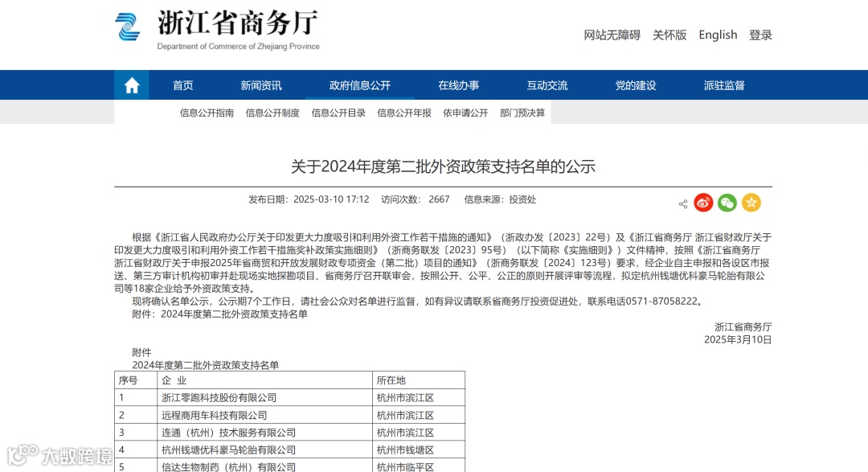
Task: Click the 网站无障碍 link
Action: pyautogui.click(x=612, y=35)
